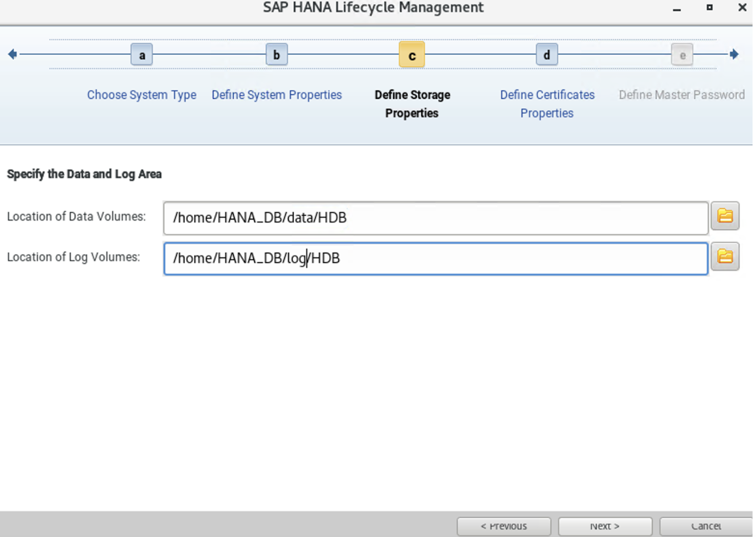Jump to Define Certificates Properties step

coord(547,104)
